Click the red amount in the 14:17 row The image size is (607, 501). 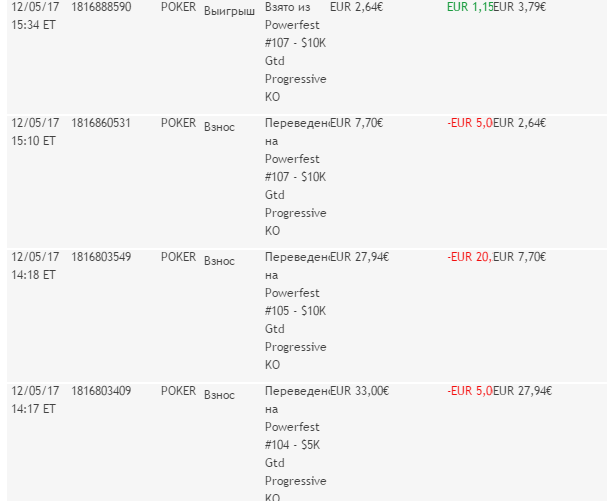(468, 390)
